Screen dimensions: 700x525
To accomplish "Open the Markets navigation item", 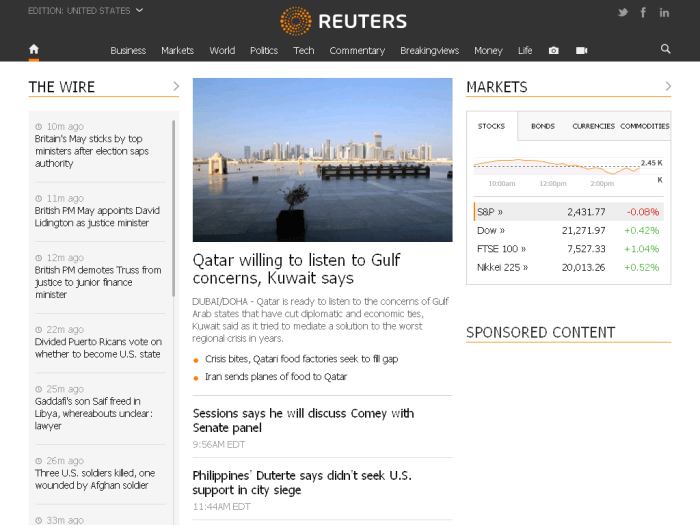I will [x=177, y=50].
